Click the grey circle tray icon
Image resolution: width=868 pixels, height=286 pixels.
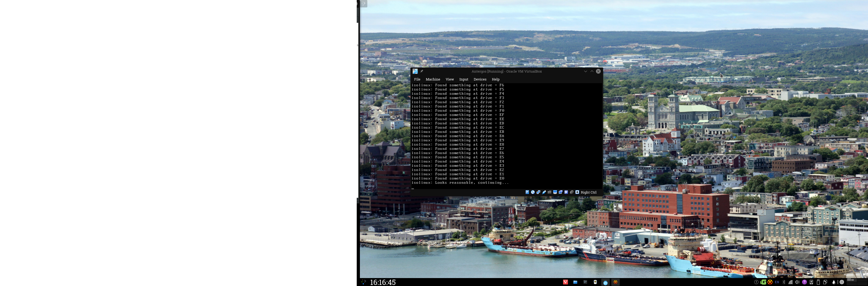pyautogui.click(x=842, y=282)
